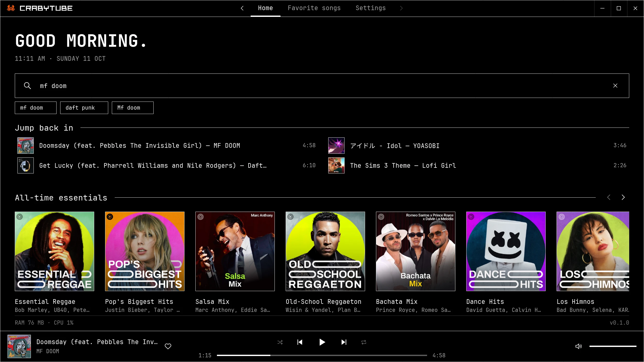This screenshot has height=362, width=644.
Task: Click the 'RAM 76 MB · CPU 1%' status text
Action: tap(44, 323)
